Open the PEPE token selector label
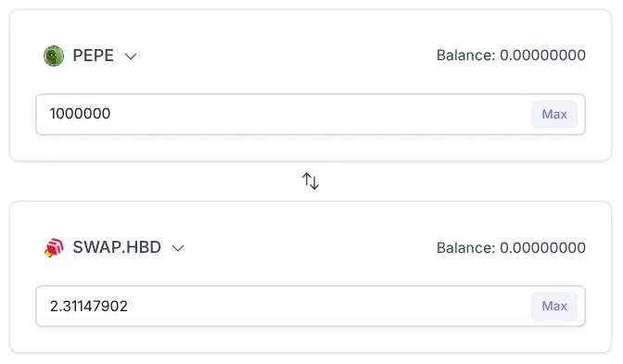Image resolution: width=623 pixels, height=364 pixels. click(94, 56)
